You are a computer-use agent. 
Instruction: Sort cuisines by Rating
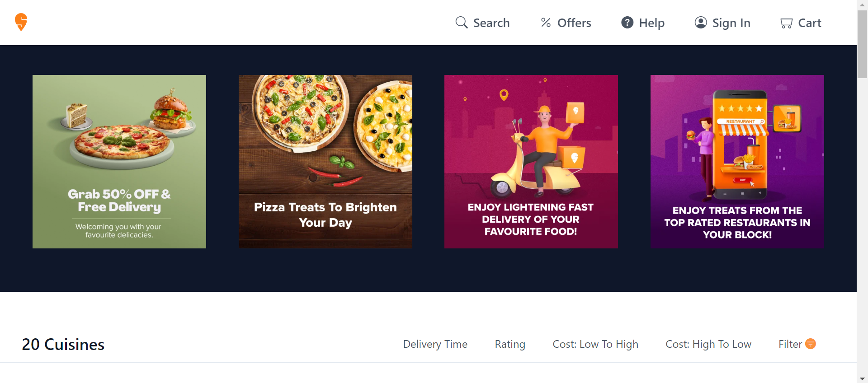click(510, 344)
